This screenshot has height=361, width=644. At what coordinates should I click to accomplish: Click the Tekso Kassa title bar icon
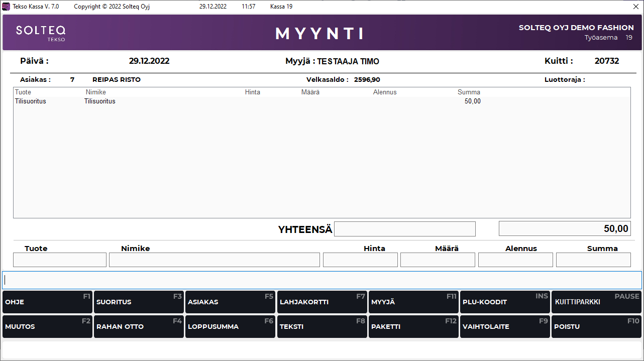[7, 7]
